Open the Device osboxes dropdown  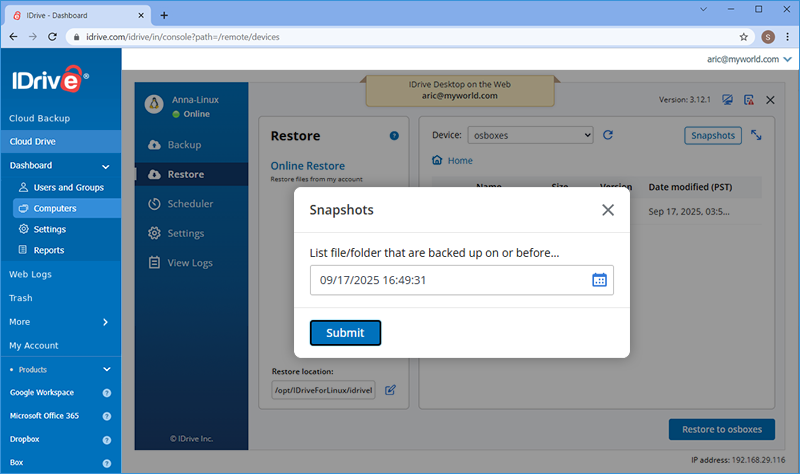530,135
